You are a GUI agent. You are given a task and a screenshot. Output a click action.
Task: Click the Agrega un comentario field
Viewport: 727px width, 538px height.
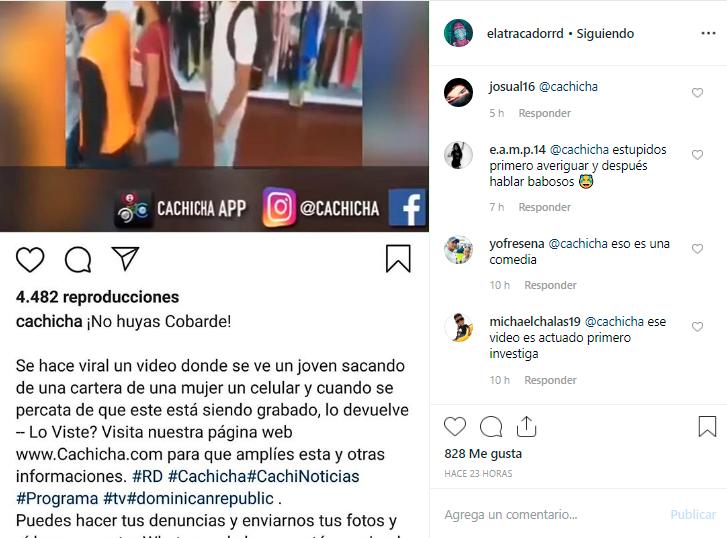(552, 514)
